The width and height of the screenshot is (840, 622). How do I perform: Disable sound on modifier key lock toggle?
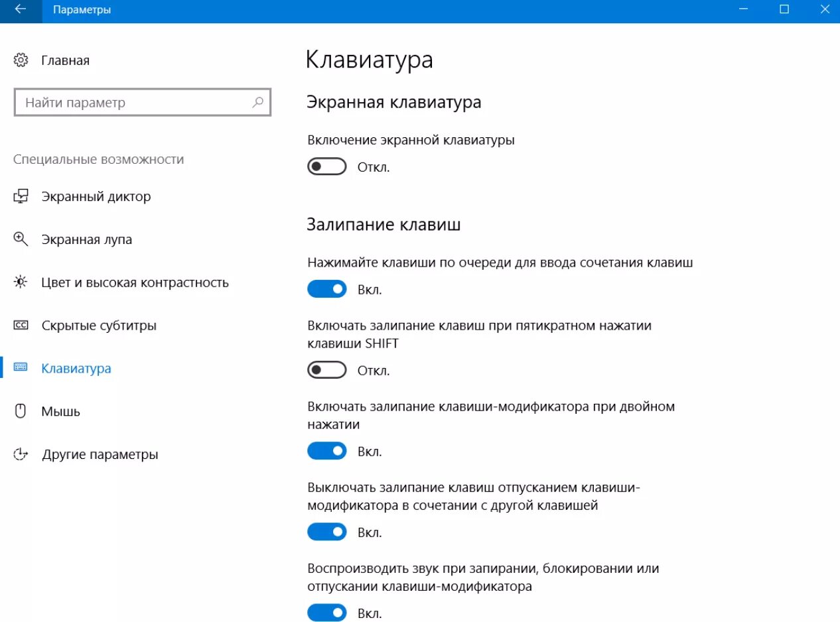[x=327, y=613]
